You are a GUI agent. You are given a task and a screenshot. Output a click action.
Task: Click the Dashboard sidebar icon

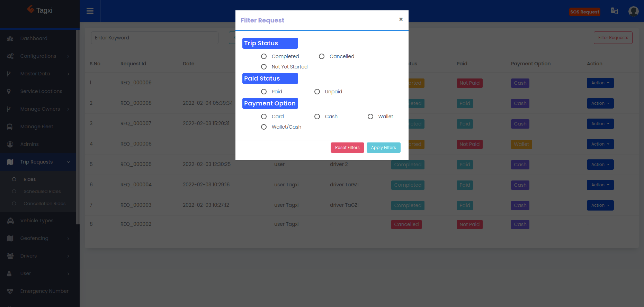(x=10, y=39)
